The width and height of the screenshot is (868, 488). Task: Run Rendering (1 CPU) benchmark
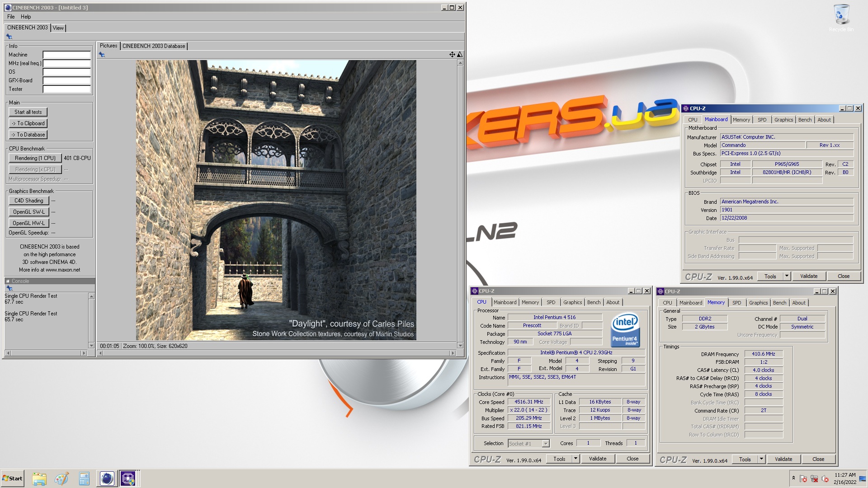point(35,158)
